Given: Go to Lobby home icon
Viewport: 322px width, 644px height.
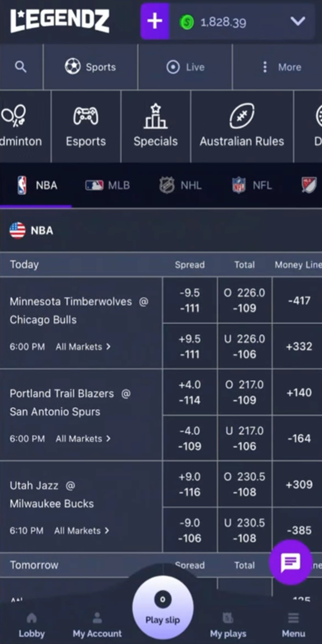Looking at the screenshot, I should pos(32,618).
